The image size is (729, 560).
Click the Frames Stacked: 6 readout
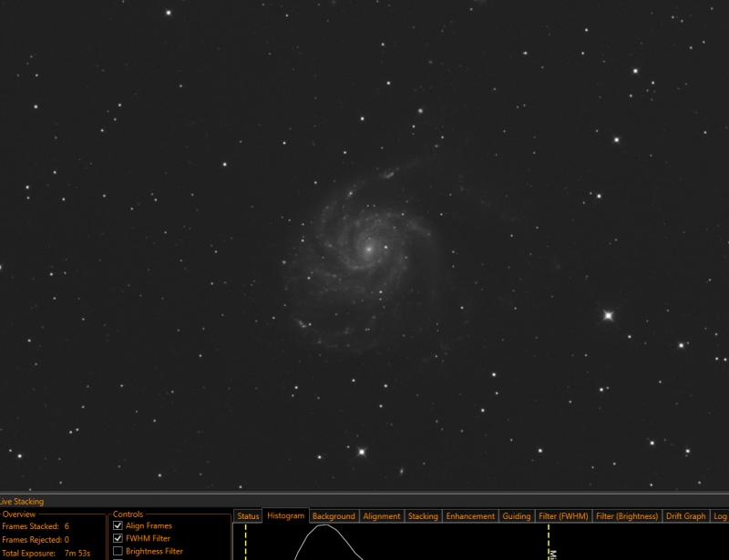[36, 526]
